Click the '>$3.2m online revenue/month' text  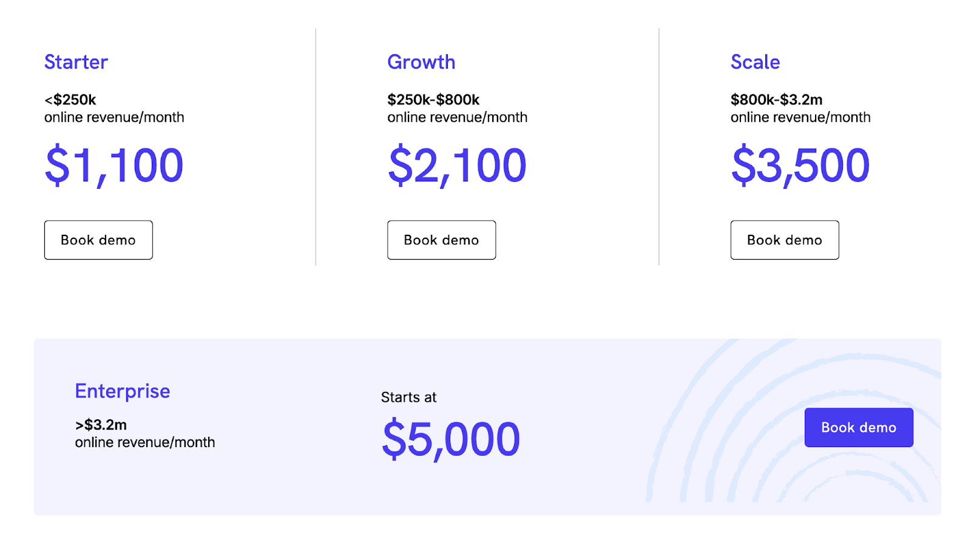(144, 433)
